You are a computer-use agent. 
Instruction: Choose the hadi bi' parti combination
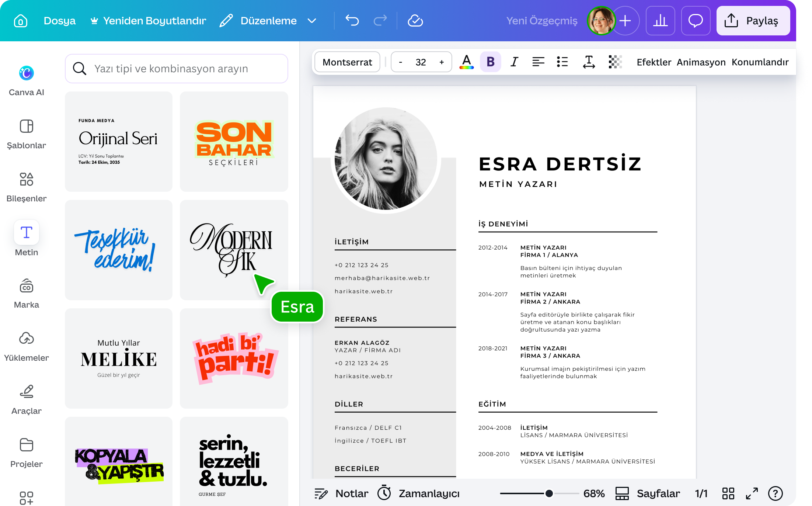point(234,358)
